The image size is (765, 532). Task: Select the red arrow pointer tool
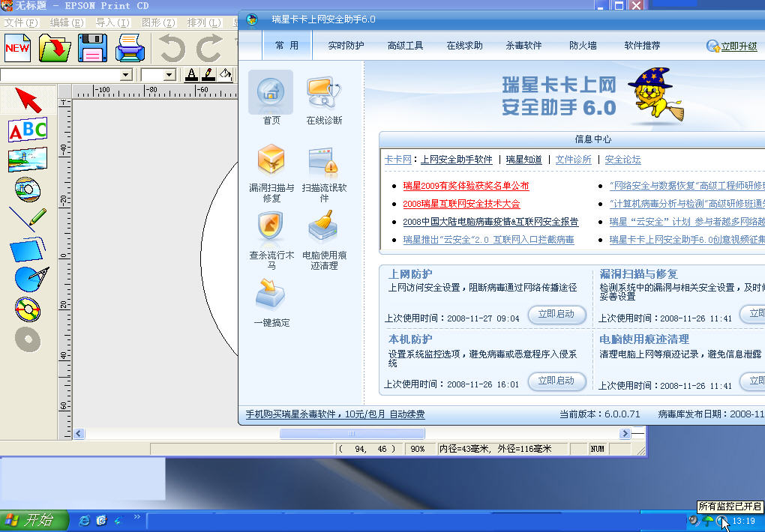(28, 100)
